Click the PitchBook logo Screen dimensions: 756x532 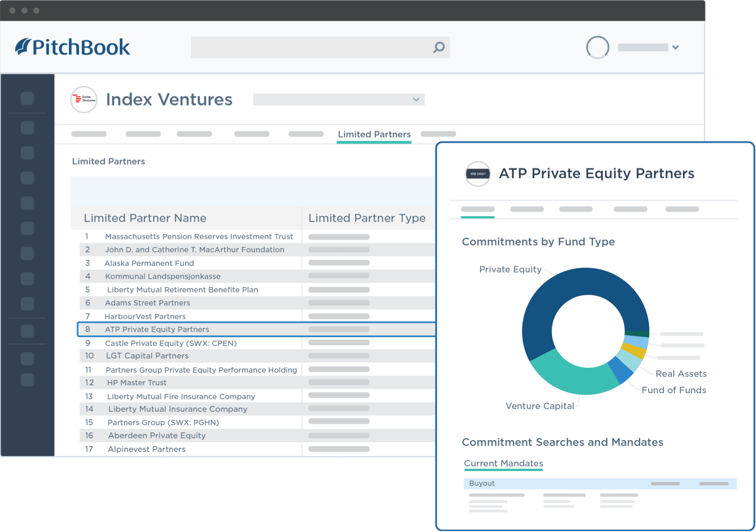pos(73,47)
